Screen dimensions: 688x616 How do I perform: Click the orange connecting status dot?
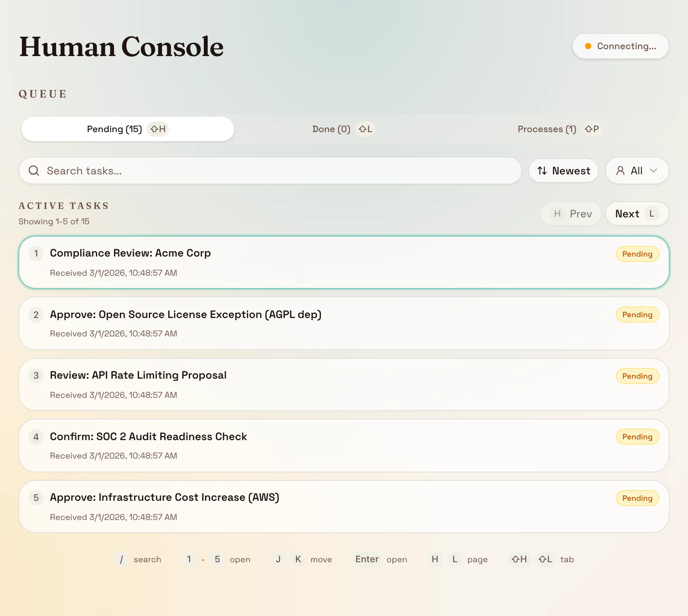point(587,46)
